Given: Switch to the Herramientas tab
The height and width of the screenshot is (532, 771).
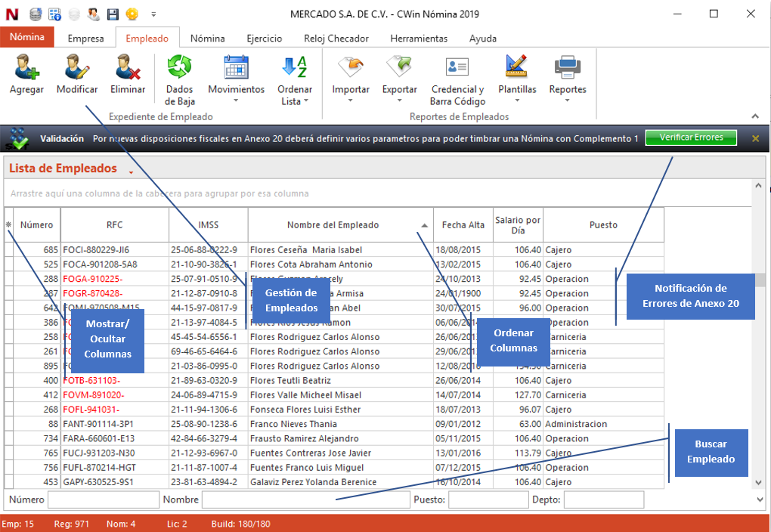Looking at the screenshot, I should (x=419, y=39).
